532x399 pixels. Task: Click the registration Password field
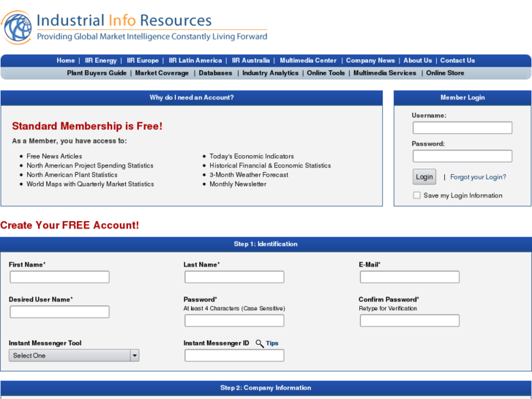pyautogui.click(x=234, y=321)
